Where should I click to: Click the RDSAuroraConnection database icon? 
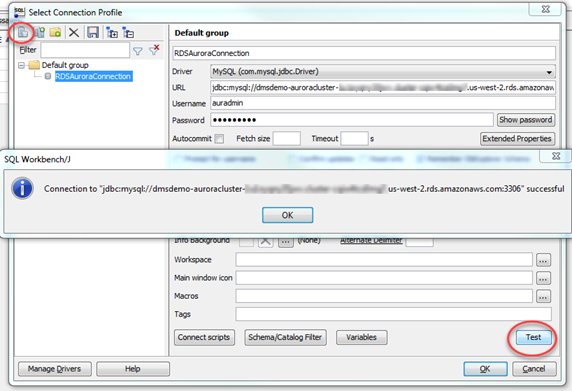(x=48, y=76)
